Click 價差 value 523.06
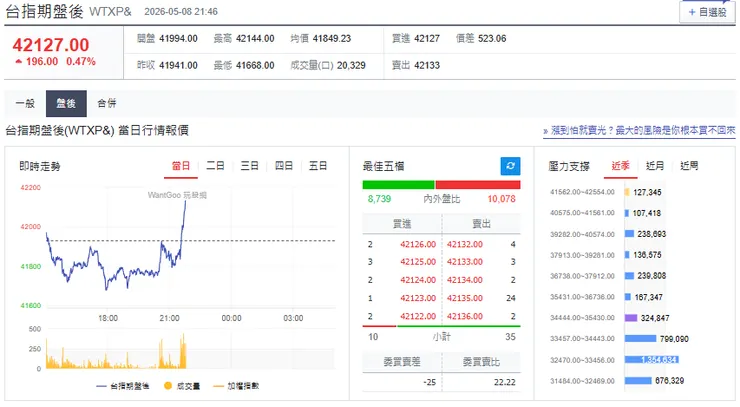Image resolution: width=740 pixels, height=407 pixels. 492,39
